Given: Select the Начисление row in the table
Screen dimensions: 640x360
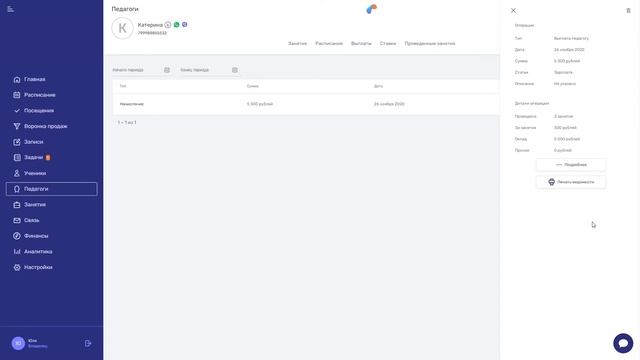Looking at the screenshot, I should [306, 104].
